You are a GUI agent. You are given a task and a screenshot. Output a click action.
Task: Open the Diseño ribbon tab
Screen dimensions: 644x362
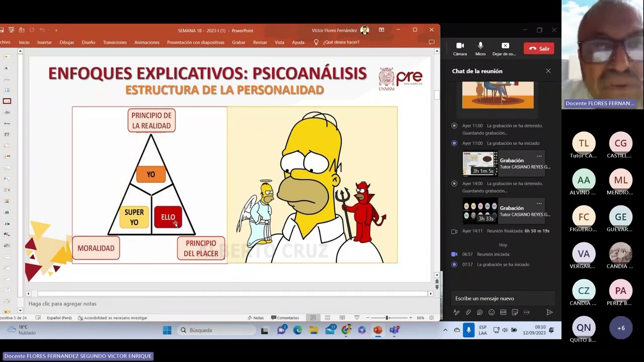point(89,42)
